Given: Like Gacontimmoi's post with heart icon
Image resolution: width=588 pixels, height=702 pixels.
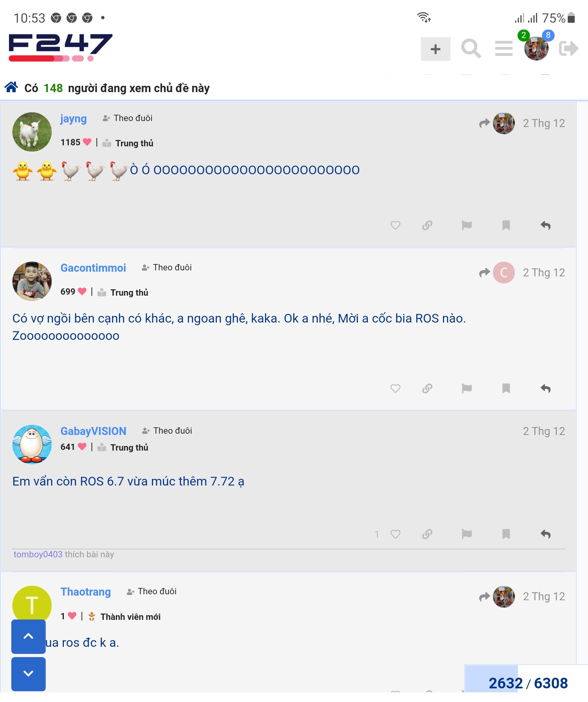Looking at the screenshot, I should (x=395, y=388).
